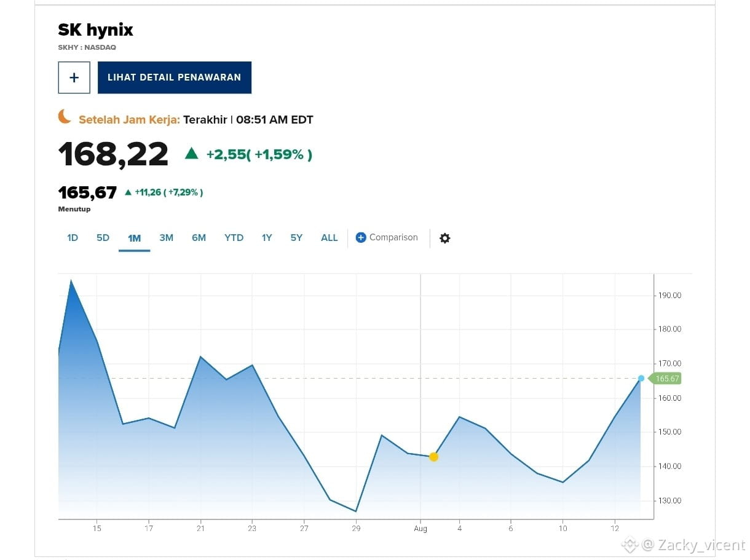Click the 130.00 price axis label
Viewport: 750px width, 560px height.
(x=669, y=500)
